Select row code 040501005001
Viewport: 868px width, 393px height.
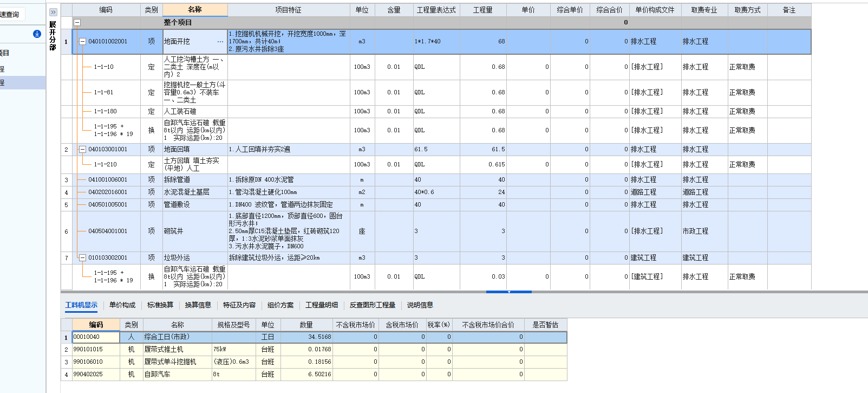(108, 204)
